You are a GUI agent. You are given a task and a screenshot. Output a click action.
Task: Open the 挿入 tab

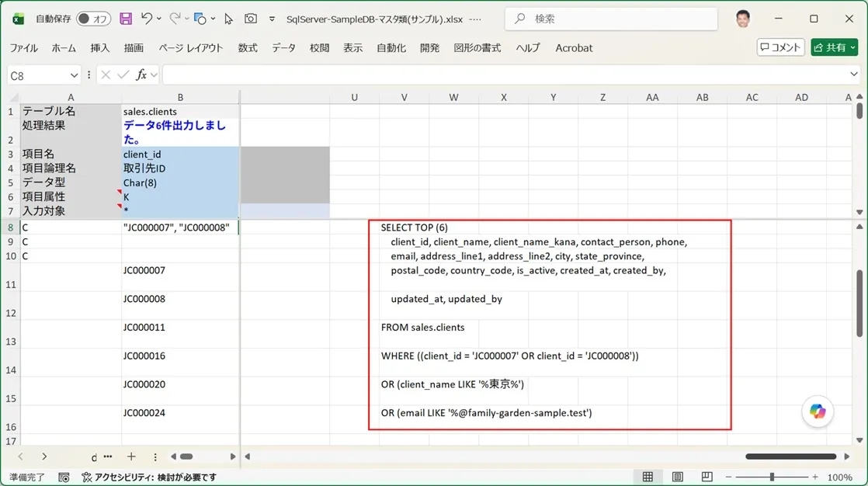[x=99, y=48]
